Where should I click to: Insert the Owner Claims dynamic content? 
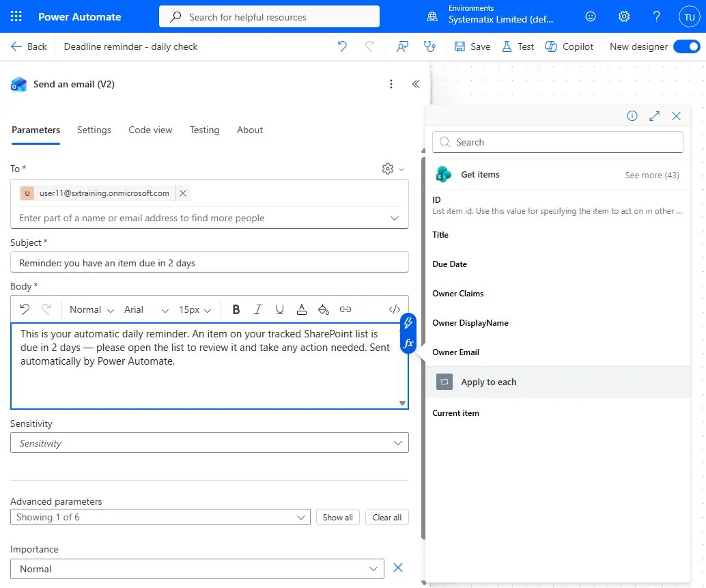[x=458, y=294]
